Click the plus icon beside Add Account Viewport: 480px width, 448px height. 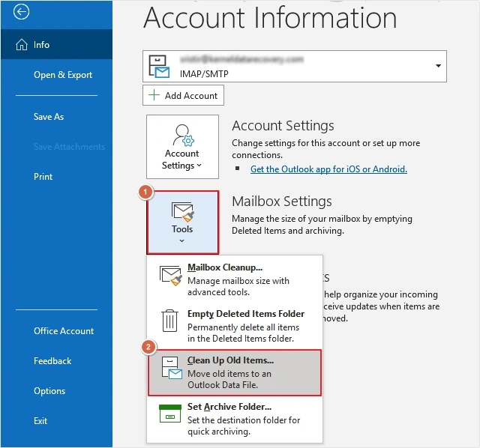pyautogui.click(x=154, y=95)
